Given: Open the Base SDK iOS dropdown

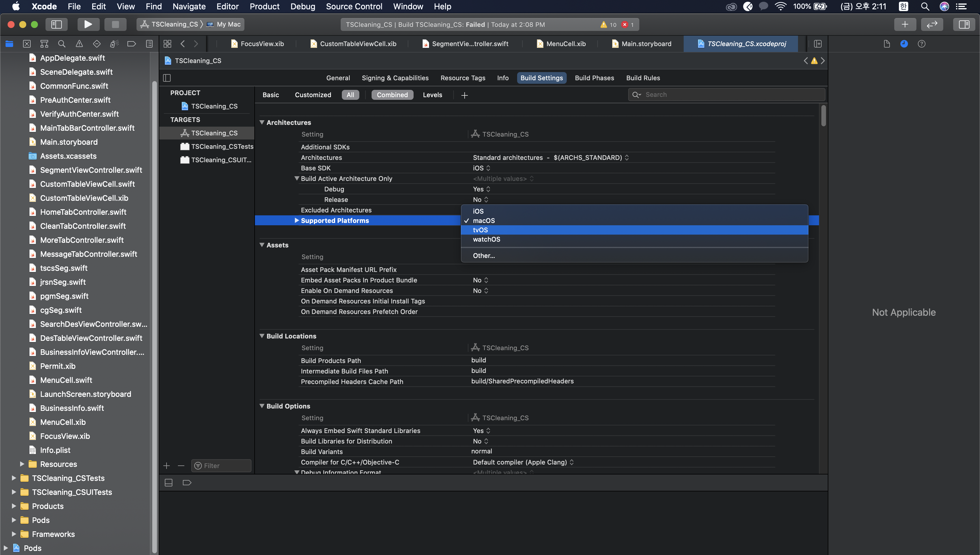Looking at the screenshot, I should [x=482, y=168].
